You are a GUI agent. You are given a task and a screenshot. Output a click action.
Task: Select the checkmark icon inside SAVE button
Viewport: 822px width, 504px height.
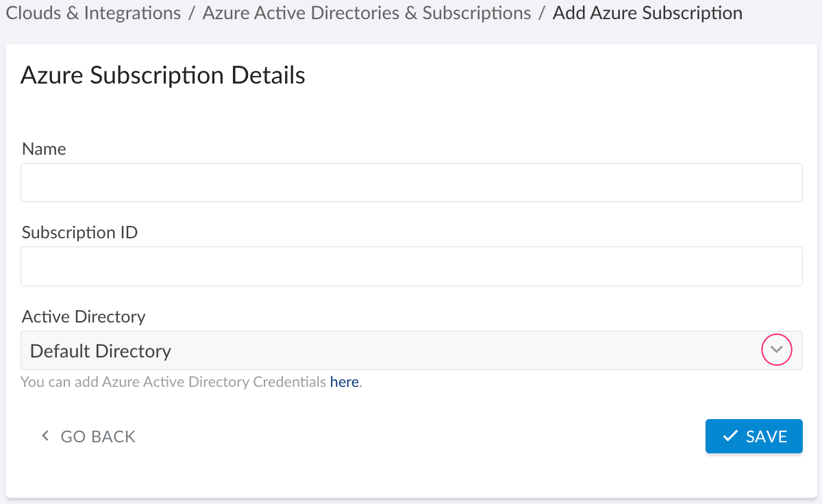tap(731, 436)
